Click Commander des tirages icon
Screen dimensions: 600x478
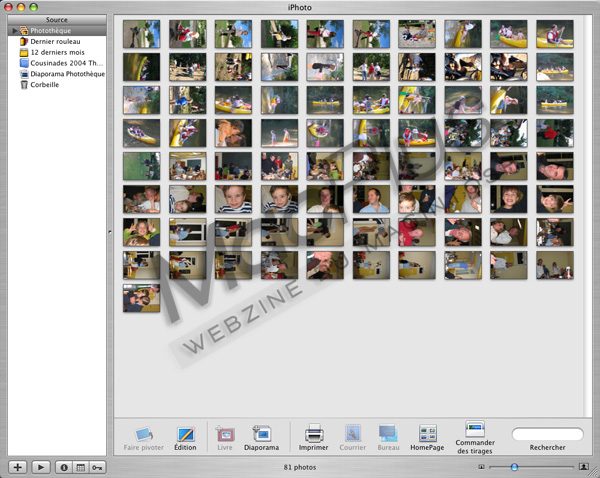pos(475,429)
